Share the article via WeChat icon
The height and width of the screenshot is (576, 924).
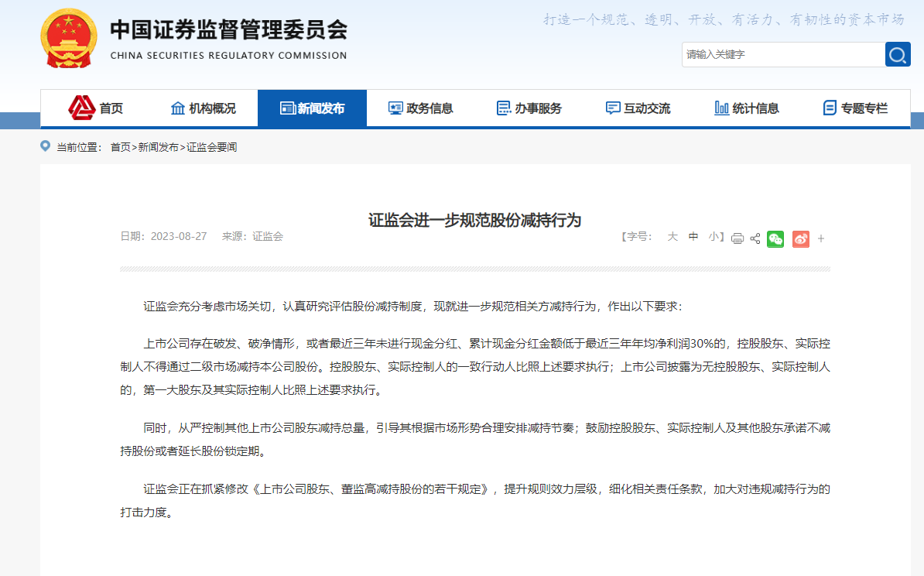pos(775,238)
